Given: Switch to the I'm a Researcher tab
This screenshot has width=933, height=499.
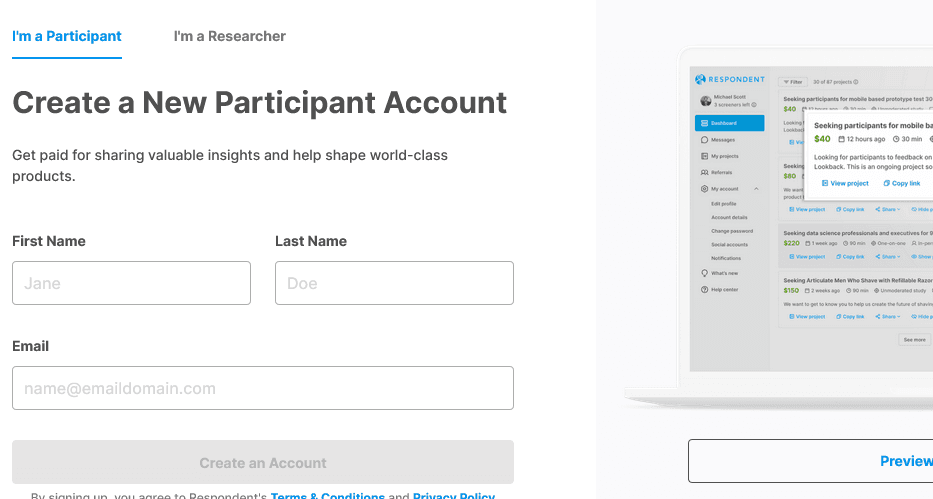Looking at the screenshot, I should 230,36.
